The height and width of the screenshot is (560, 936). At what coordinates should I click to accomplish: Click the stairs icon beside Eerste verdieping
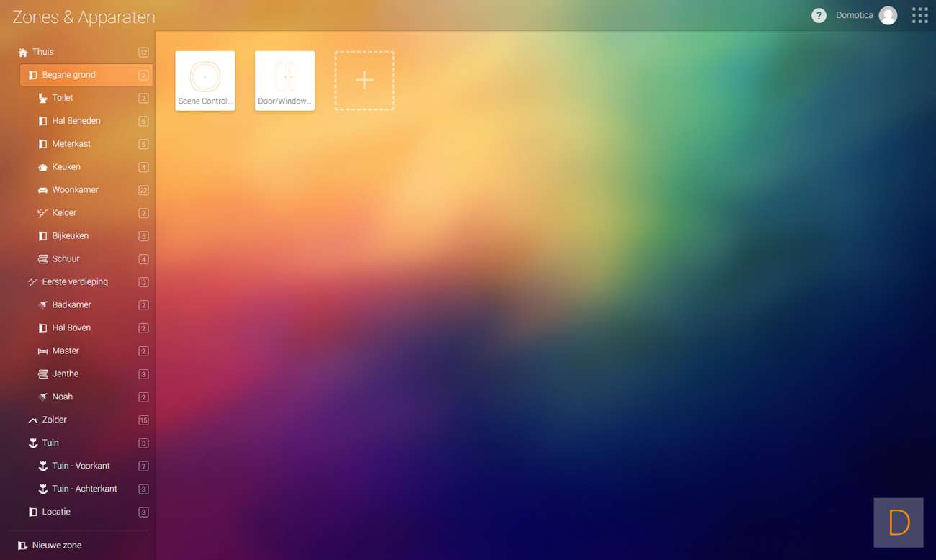pos(32,282)
